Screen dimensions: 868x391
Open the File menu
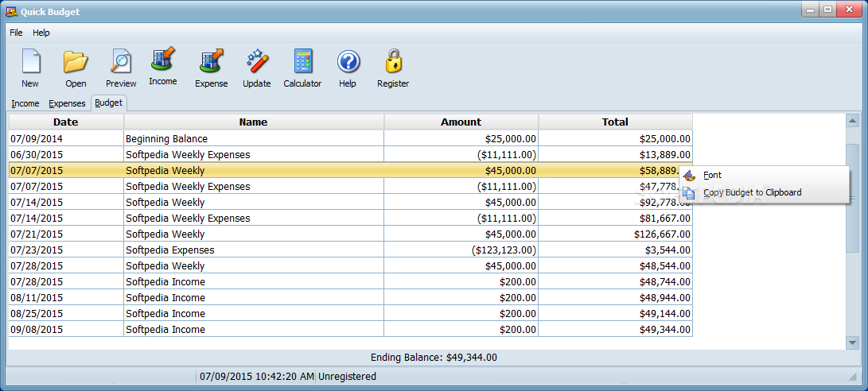coord(16,33)
